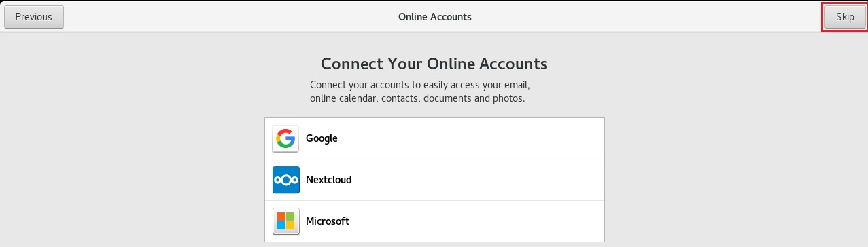Click header bar space between title and Skip

click(x=646, y=17)
